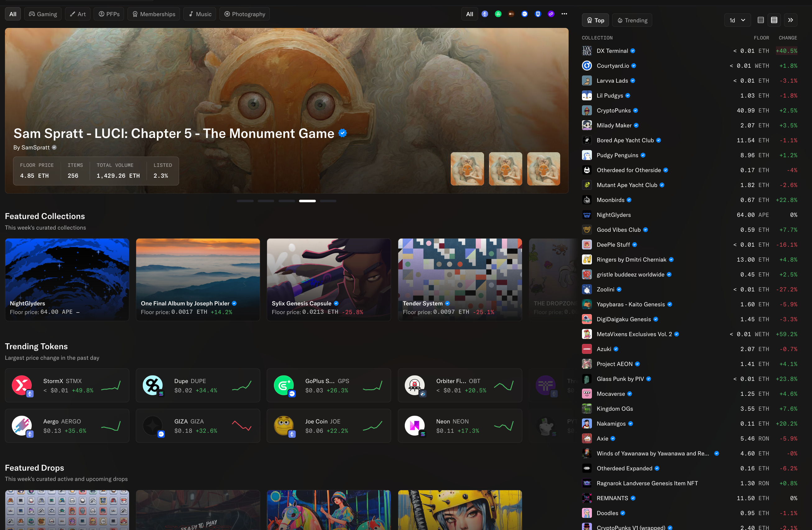This screenshot has width=812, height=530.
Task: Switch to compact list view
Action: click(x=774, y=20)
